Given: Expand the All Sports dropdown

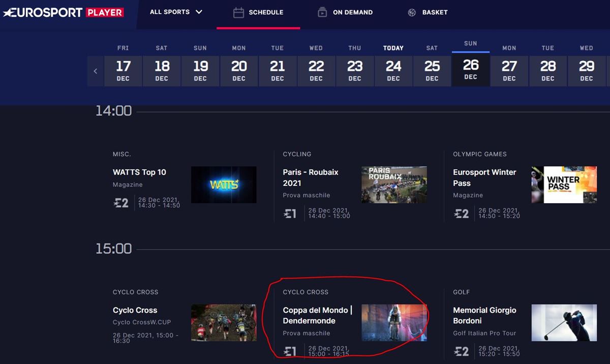Looking at the screenshot, I should point(176,12).
